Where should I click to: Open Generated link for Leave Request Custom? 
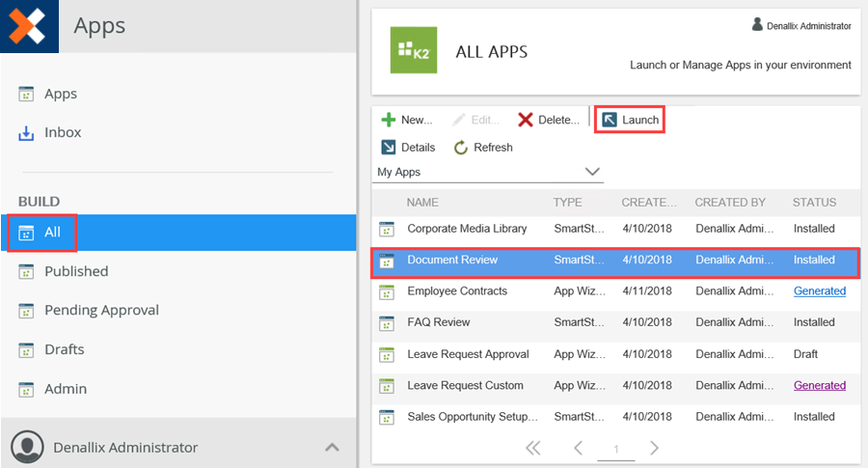pos(820,385)
